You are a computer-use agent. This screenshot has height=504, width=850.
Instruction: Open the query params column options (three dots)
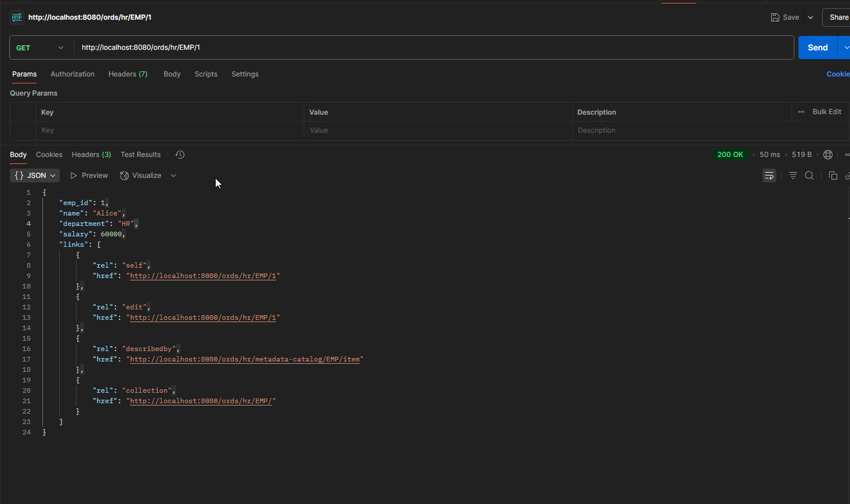pos(801,112)
